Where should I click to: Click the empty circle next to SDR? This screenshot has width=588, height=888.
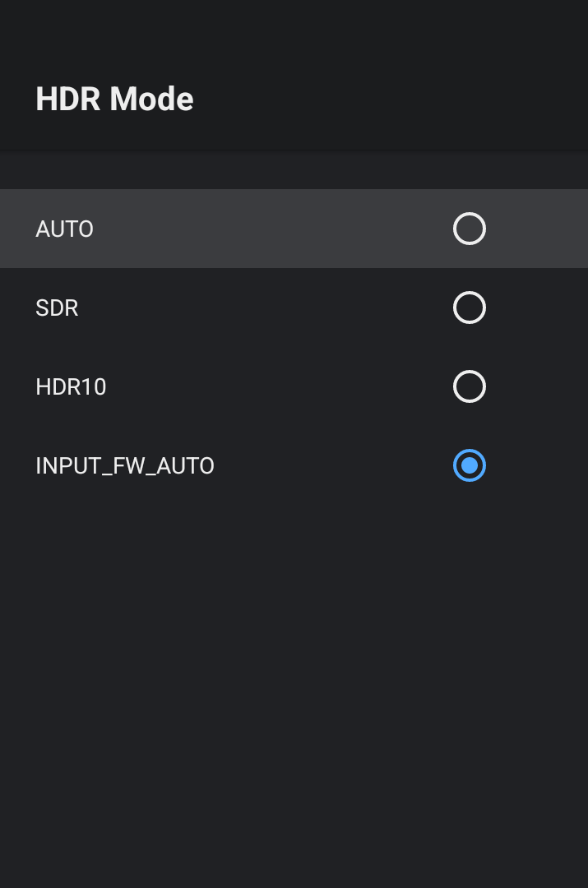pos(470,308)
